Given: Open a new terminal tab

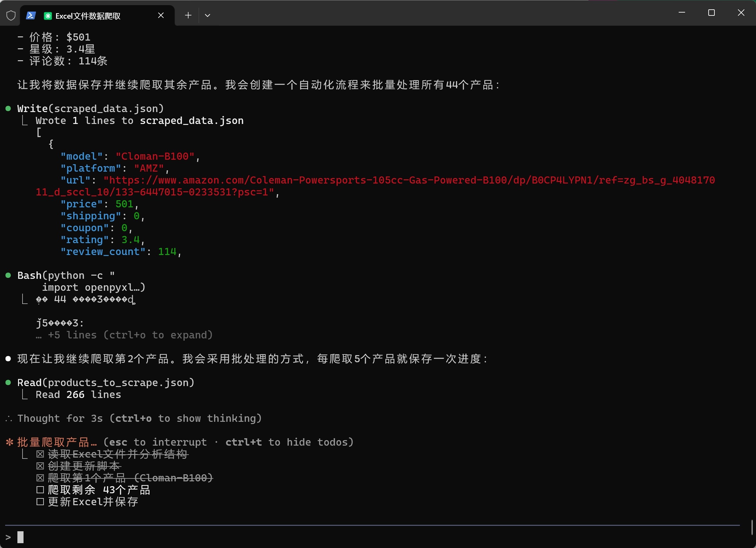Looking at the screenshot, I should (188, 15).
